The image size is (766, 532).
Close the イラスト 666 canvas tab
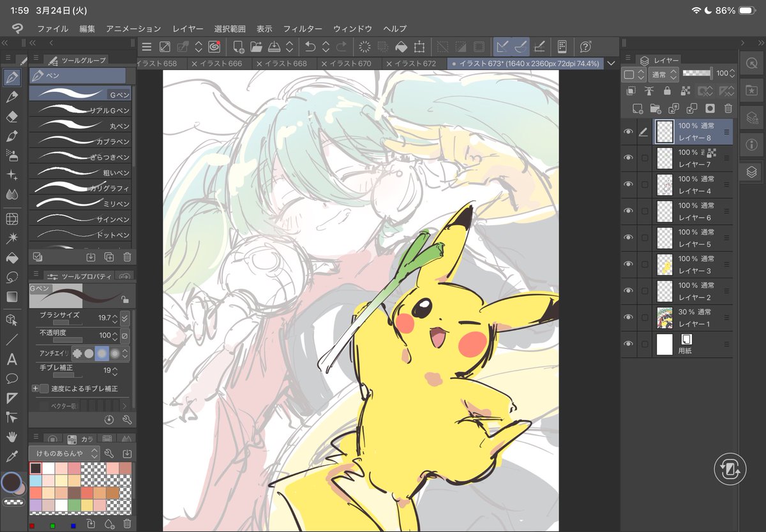[x=193, y=64]
